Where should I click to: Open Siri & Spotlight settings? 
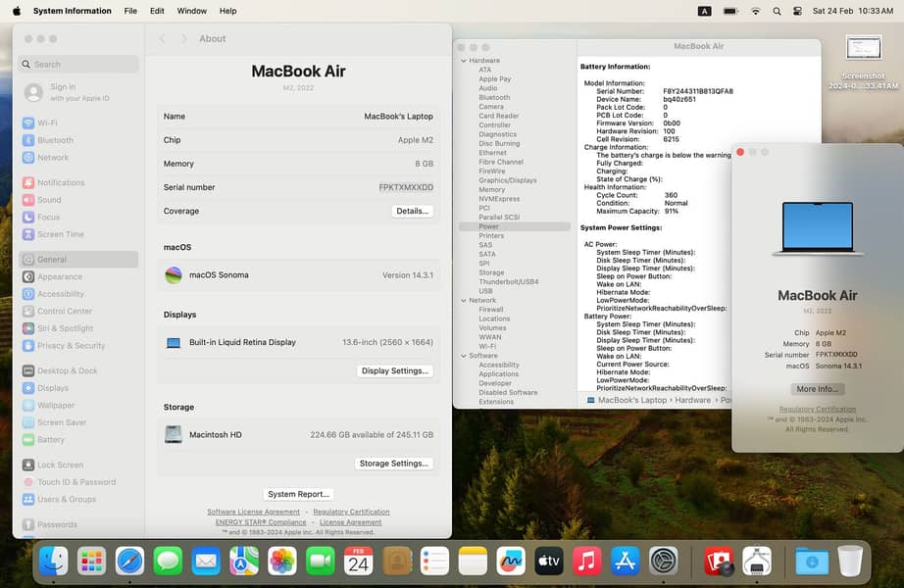65,328
